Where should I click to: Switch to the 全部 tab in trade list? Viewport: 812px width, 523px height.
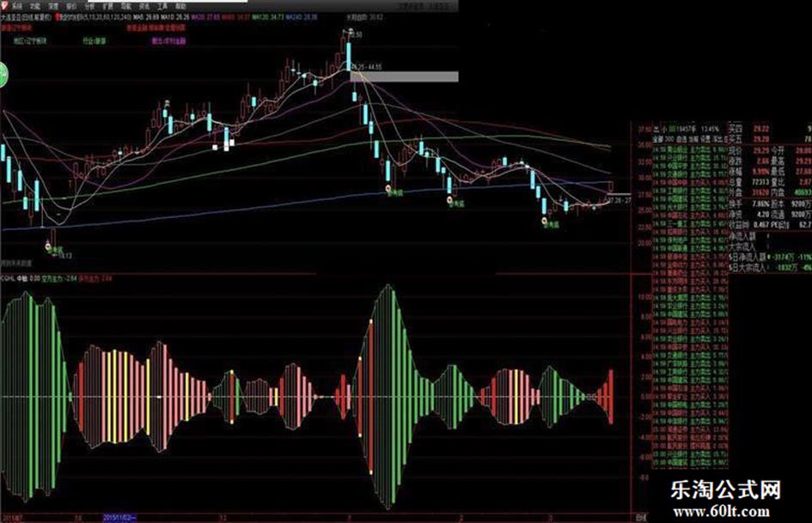click(657, 139)
